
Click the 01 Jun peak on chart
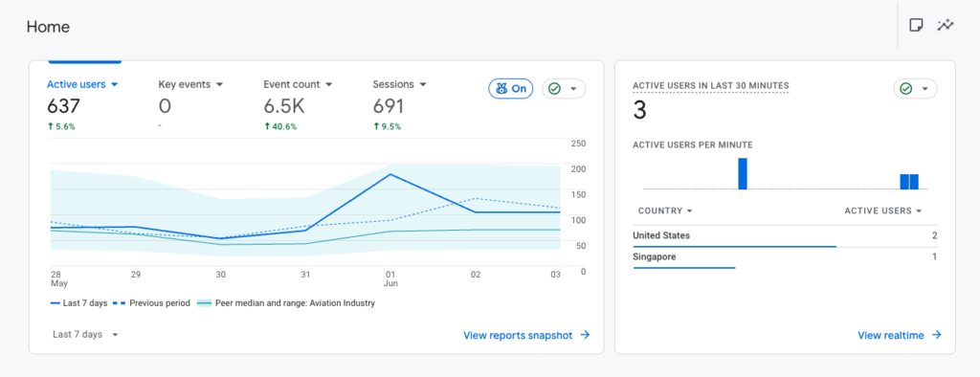pos(390,174)
